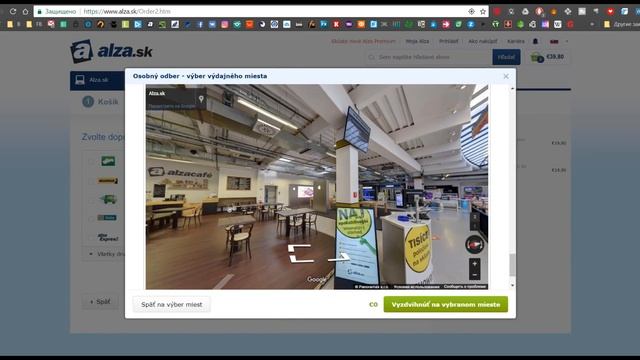Click the dialog scrollbar thumb

click(x=512, y=264)
